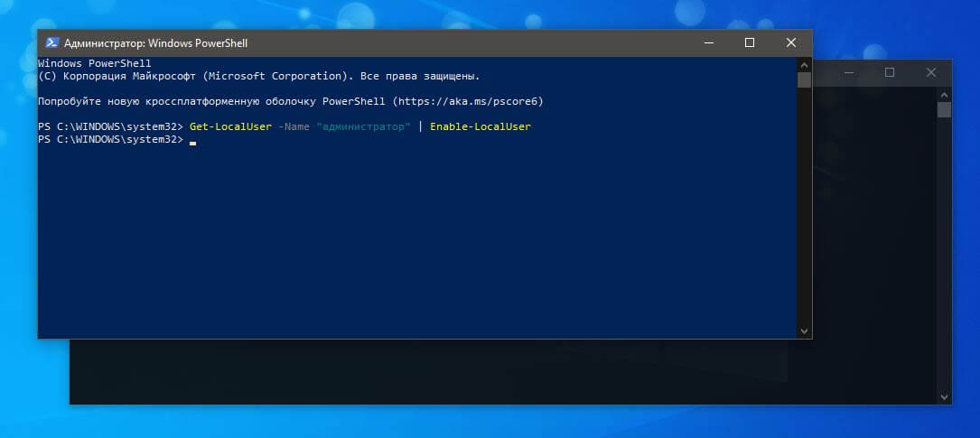Viewport: 980px width, 438px height.
Task: Minimize the background dark window
Action: point(848,72)
